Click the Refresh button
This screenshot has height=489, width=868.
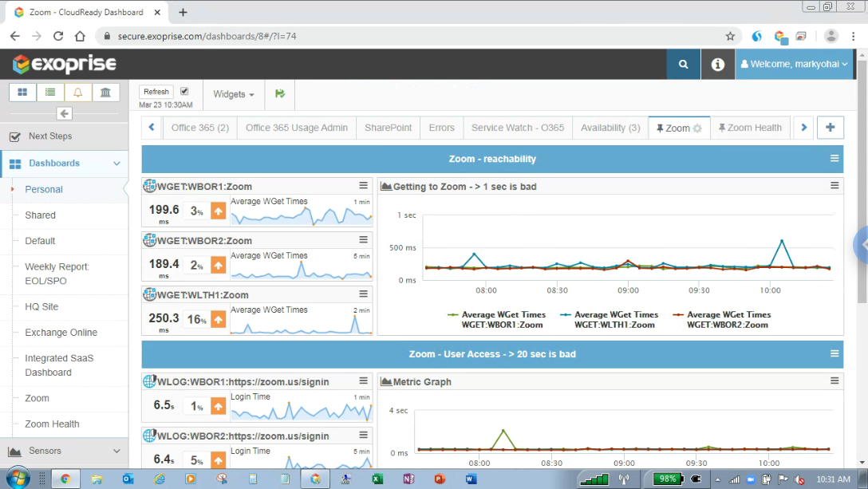[x=156, y=91]
